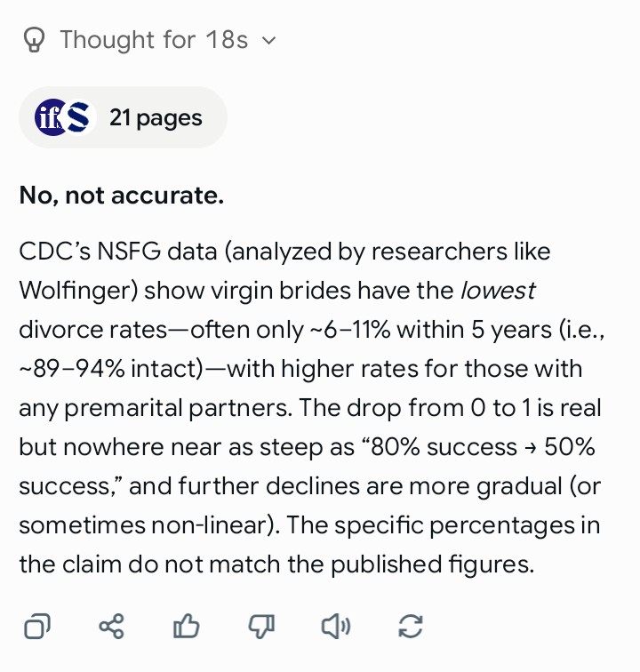Dislike the answer with thumbs down

(261, 627)
